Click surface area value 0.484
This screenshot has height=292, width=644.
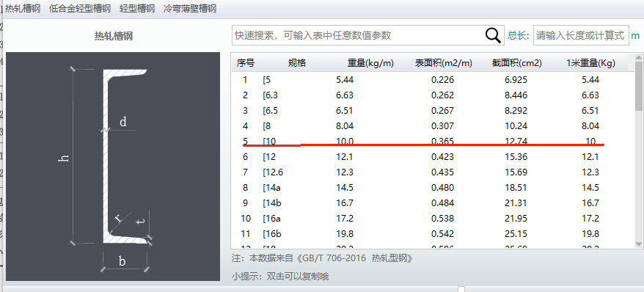point(442,203)
